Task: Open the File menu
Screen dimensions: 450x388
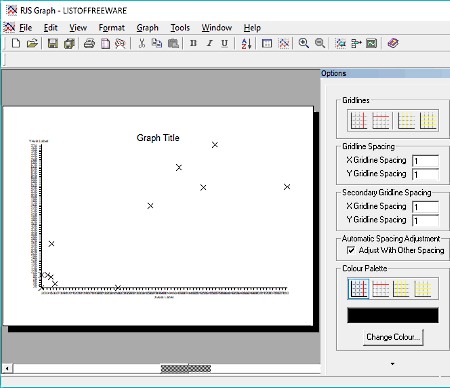Action: coord(26,28)
